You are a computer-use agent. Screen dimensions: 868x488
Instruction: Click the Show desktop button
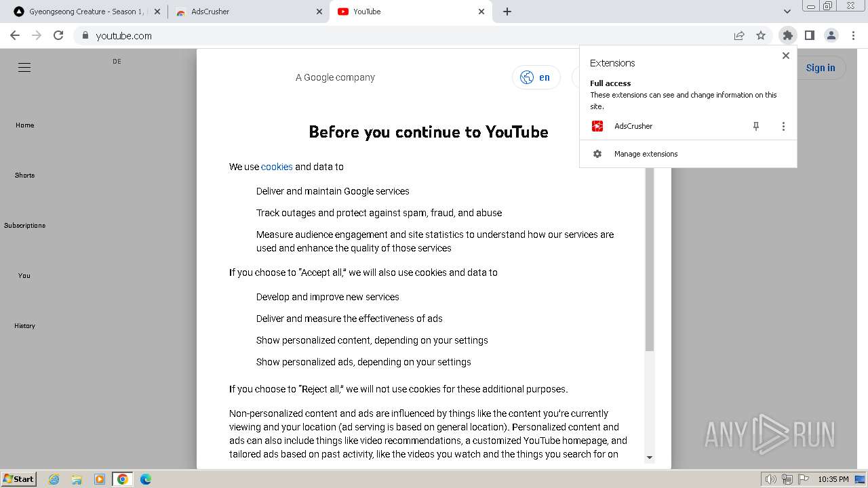click(861, 479)
